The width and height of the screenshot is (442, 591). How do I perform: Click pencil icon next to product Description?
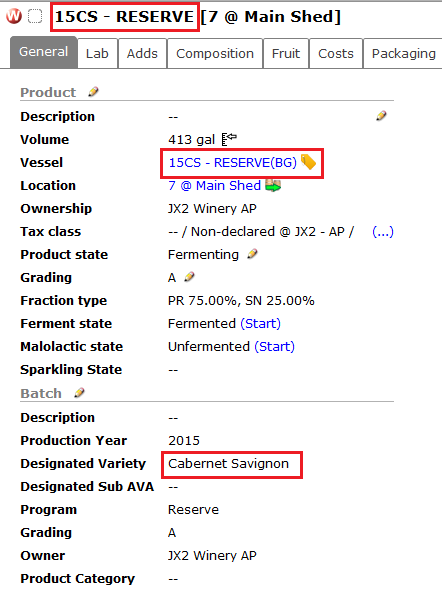point(381,116)
